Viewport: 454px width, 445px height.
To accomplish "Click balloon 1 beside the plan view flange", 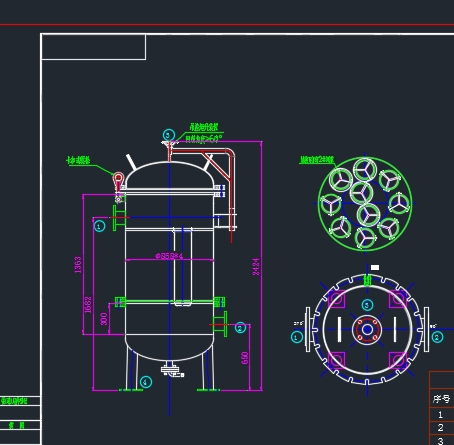I will coord(296,337).
